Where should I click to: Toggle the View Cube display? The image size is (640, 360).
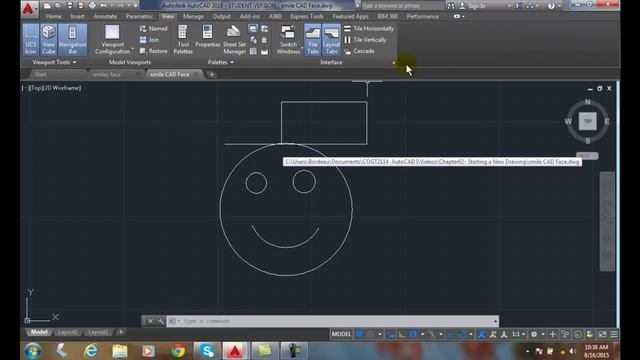49,40
